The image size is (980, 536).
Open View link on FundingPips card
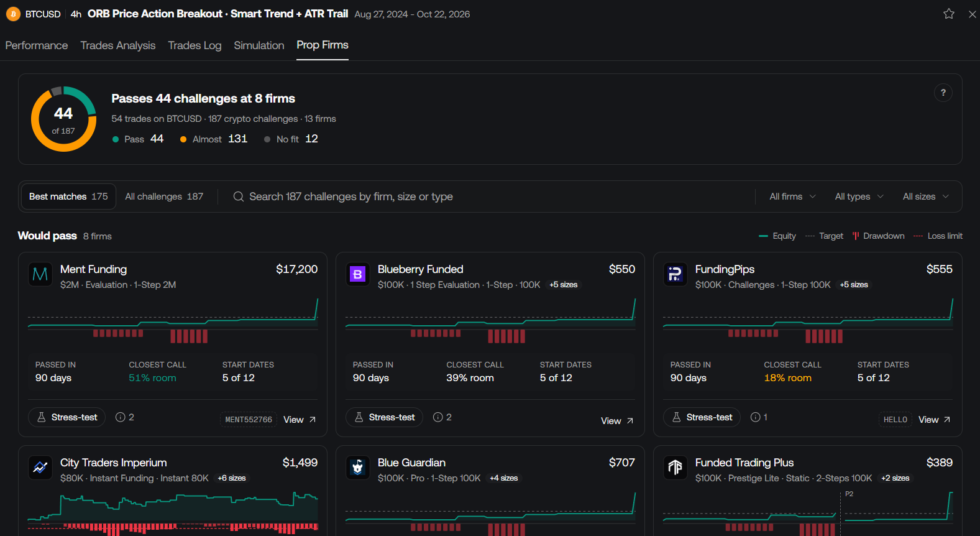click(935, 420)
